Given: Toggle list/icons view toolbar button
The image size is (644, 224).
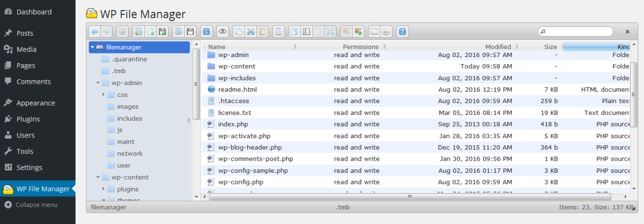Looking at the screenshot, I should [374, 31].
